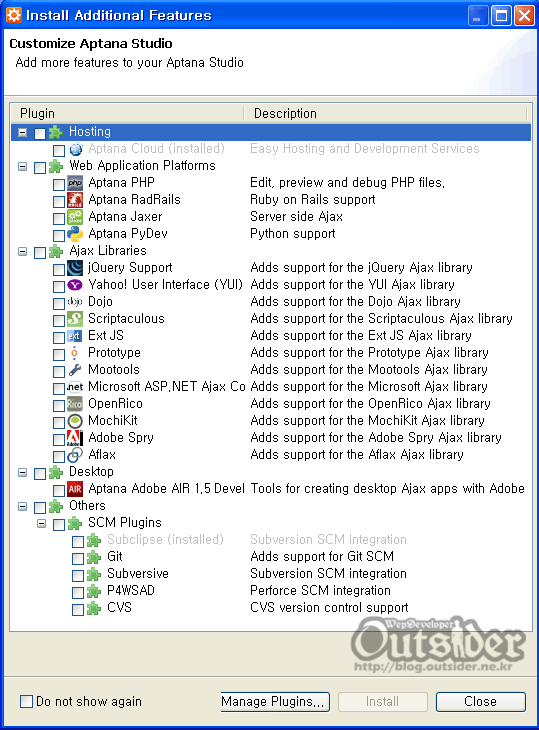Click the Description column header

[x=386, y=114]
